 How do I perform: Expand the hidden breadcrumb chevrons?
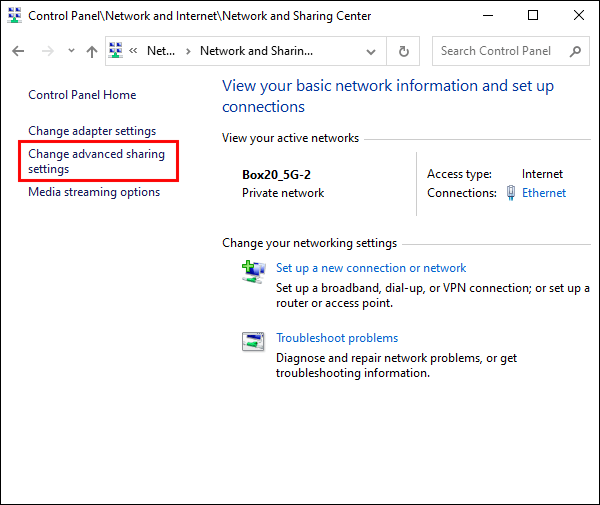point(132,51)
